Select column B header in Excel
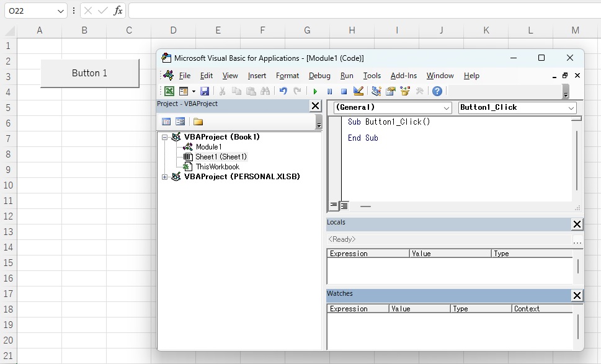Image resolution: width=601 pixels, height=364 pixels. 84,30
